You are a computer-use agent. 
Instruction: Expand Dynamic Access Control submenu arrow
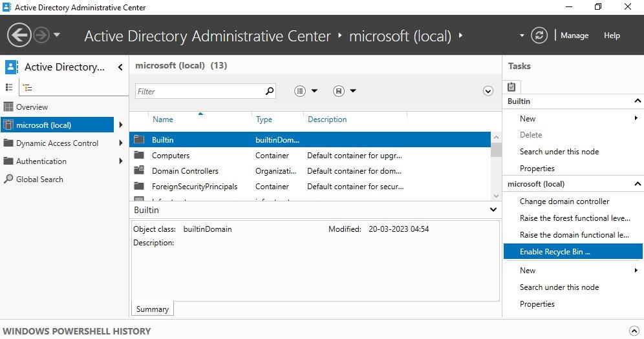(x=121, y=143)
